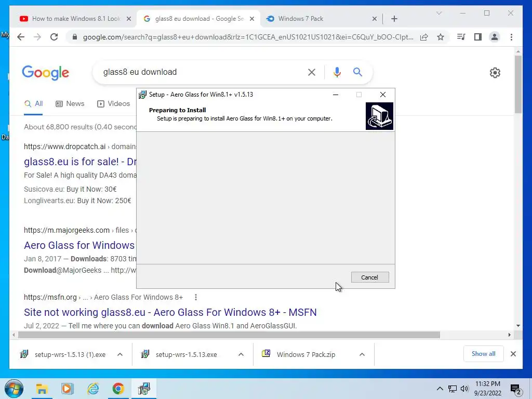532x399 pixels.
Task: Minimize the Aero Glass setup window
Action: (336, 95)
